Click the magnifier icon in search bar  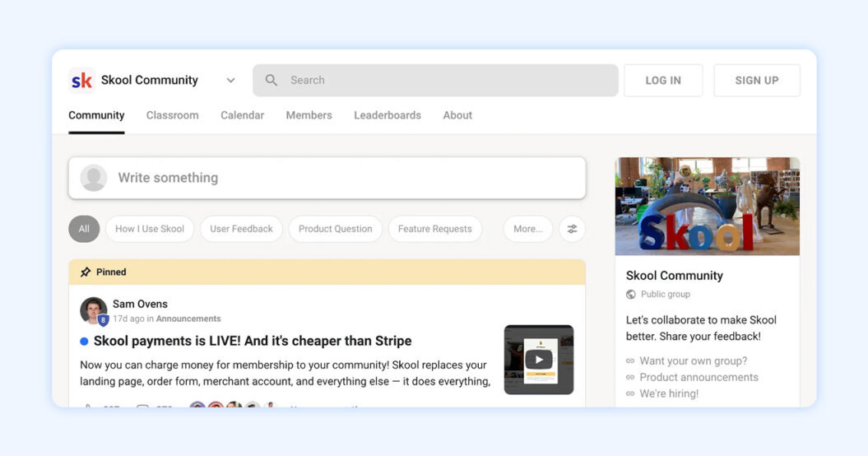(x=272, y=81)
